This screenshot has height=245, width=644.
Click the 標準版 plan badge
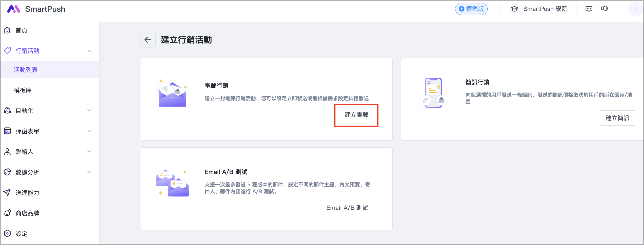coord(471,9)
